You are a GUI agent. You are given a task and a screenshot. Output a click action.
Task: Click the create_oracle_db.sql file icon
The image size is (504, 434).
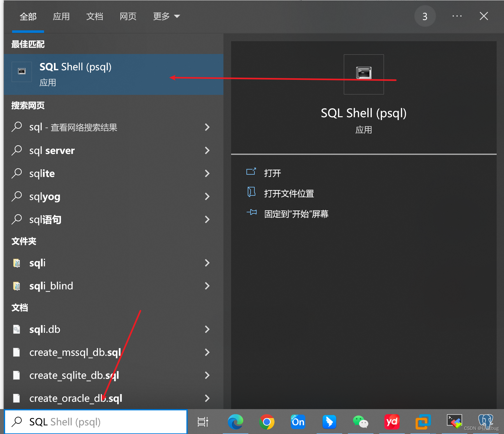point(17,398)
